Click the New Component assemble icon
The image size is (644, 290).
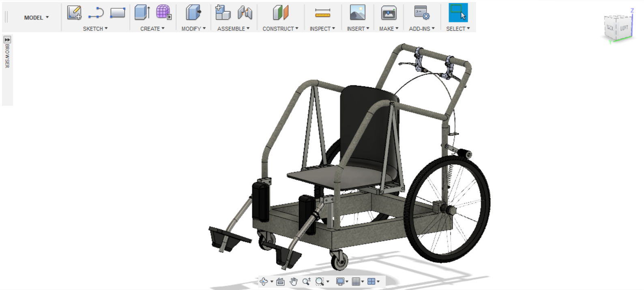pos(223,13)
